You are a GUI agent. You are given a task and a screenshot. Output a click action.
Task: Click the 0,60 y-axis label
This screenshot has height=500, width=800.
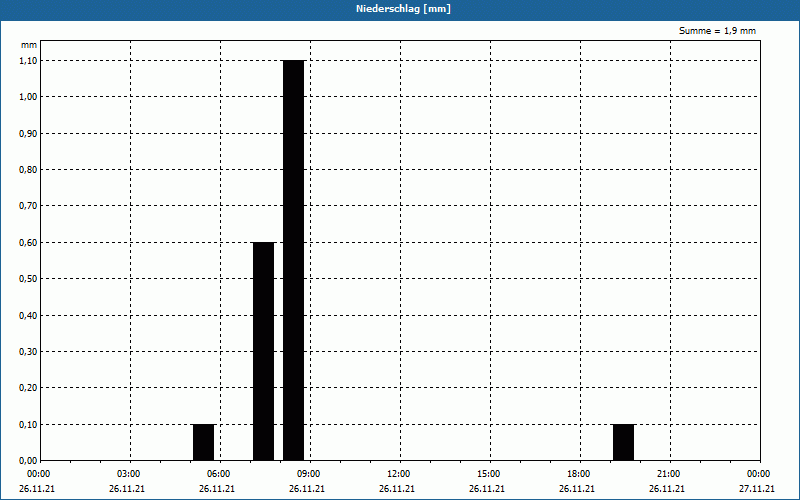[28, 242]
